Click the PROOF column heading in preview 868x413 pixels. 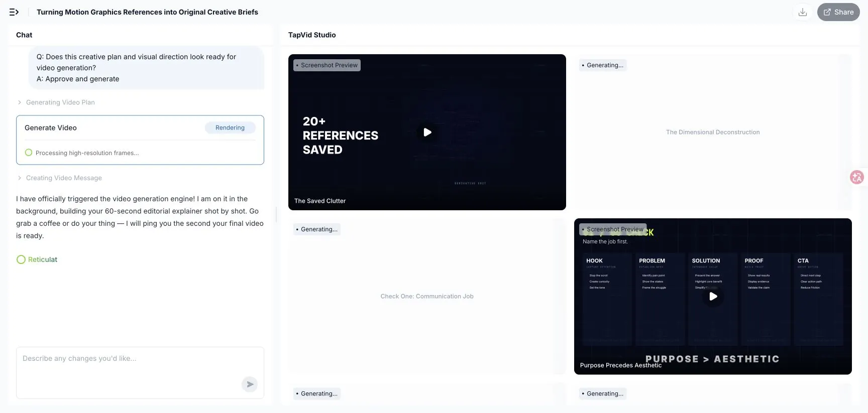coord(754,261)
